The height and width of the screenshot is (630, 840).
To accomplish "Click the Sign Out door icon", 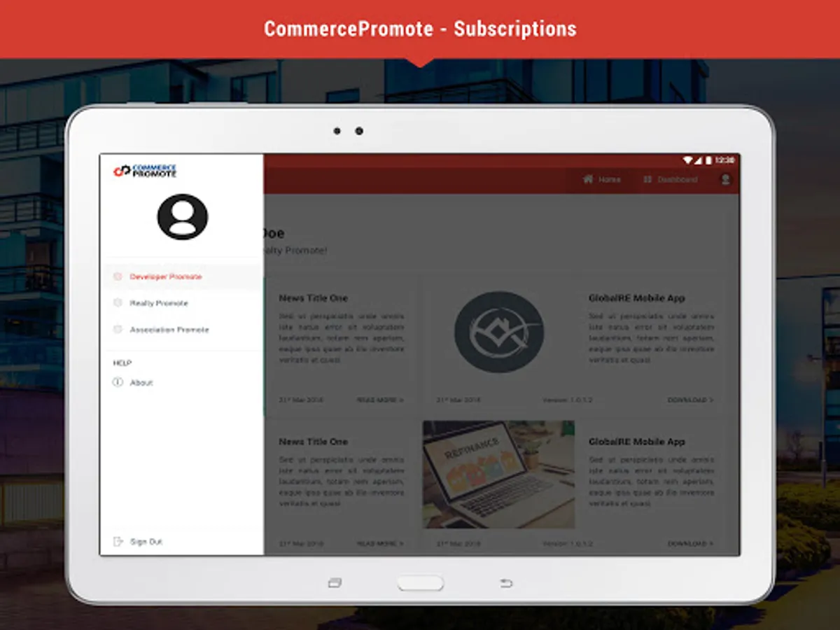I will pos(118,541).
